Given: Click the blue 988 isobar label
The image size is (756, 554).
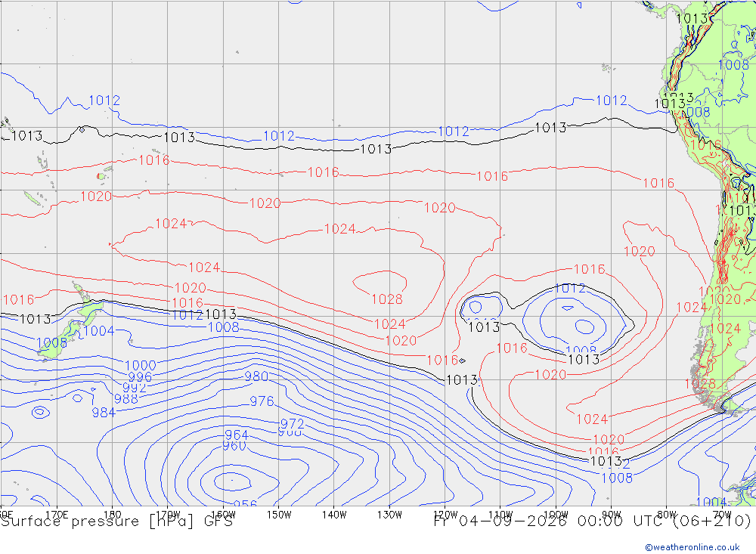Looking at the screenshot, I should (125, 399).
